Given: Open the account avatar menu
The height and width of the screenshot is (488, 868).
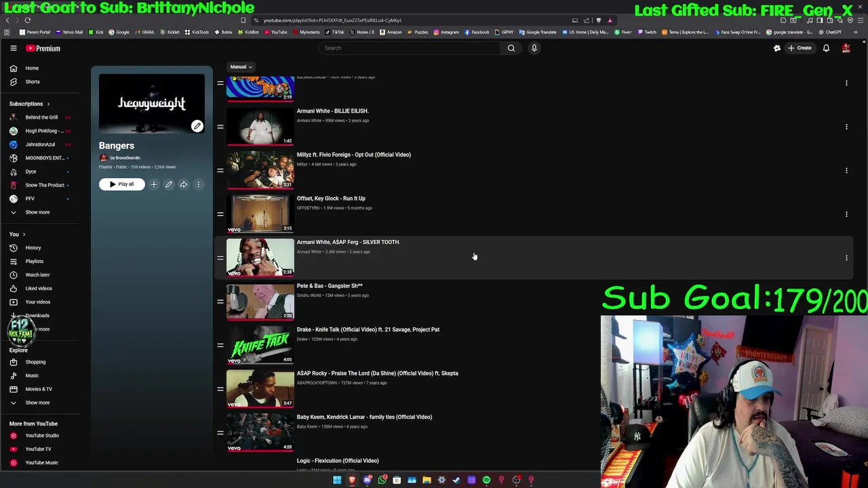Looking at the screenshot, I should point(846,48).
